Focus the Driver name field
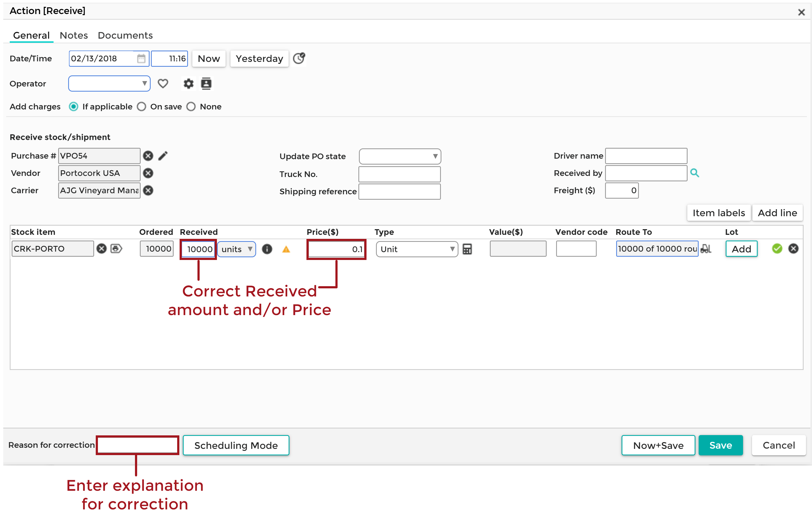Viewport: 812px width, 514px height. 646,156
